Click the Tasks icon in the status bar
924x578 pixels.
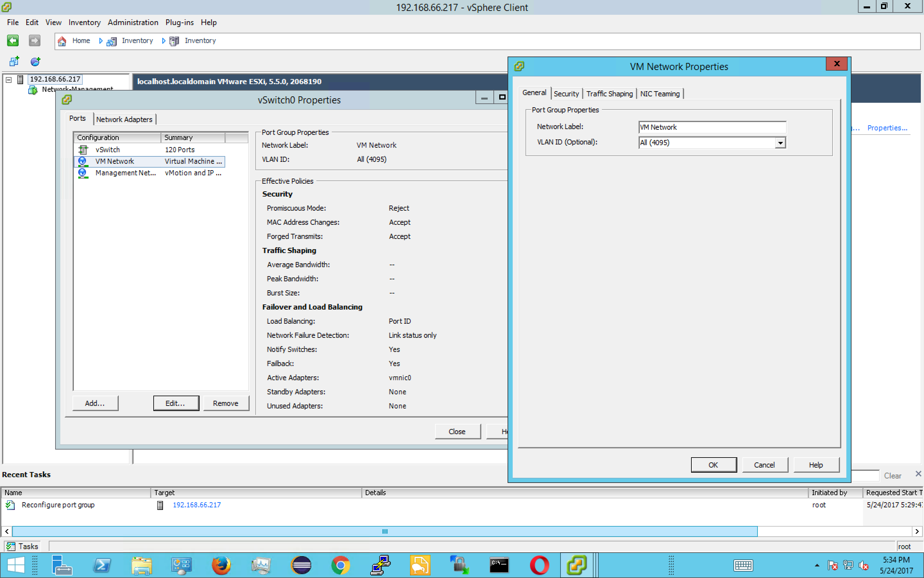pos(11,547)
